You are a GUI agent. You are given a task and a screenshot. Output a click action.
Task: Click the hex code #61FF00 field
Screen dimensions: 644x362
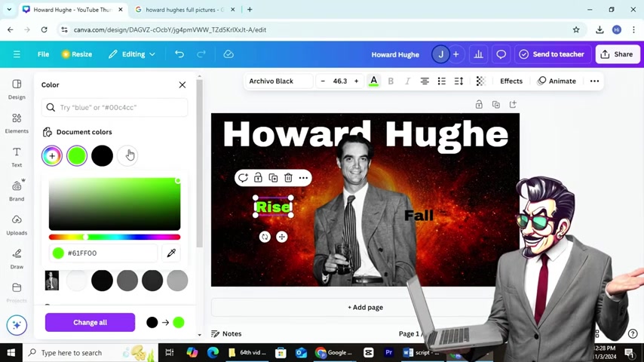pos(103,253)
